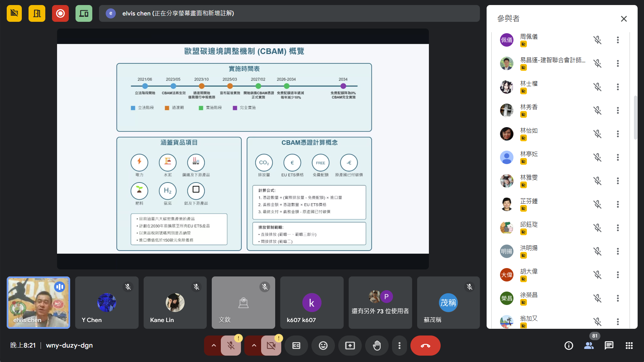Open meeting details info icon
644x362 pixels.
pos(568,346)
